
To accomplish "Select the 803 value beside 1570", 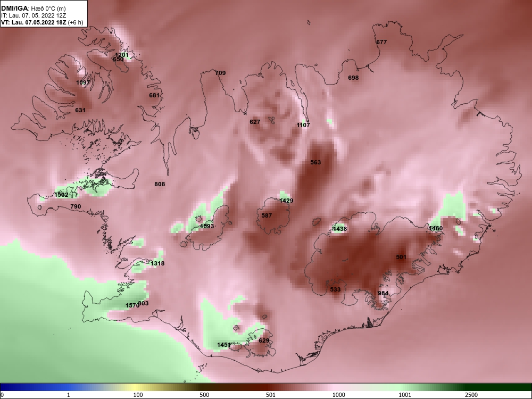I will point(144,303).
